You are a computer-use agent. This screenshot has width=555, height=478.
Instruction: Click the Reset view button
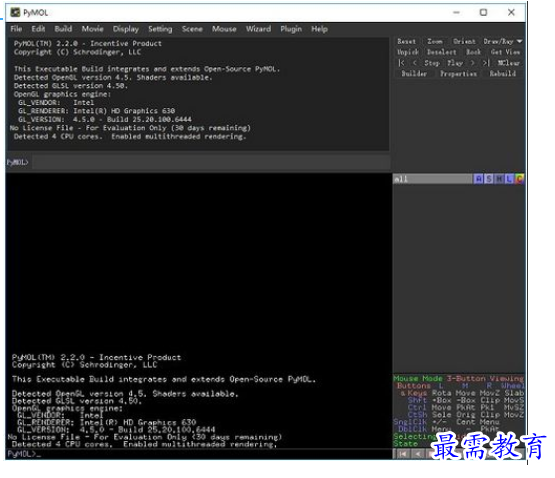click(x=406, y=41)
